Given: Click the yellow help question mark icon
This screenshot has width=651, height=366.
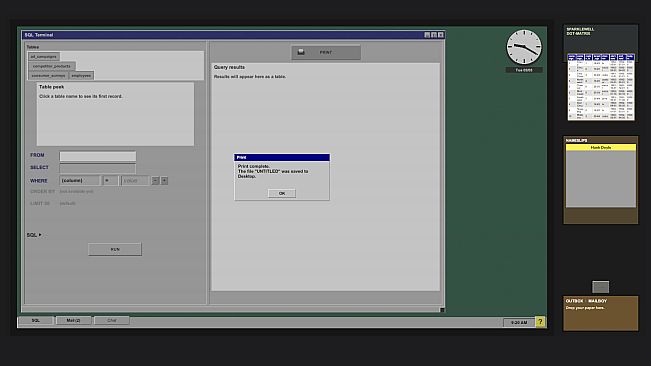Looking at the screenshot, I should tap(540, 322).
